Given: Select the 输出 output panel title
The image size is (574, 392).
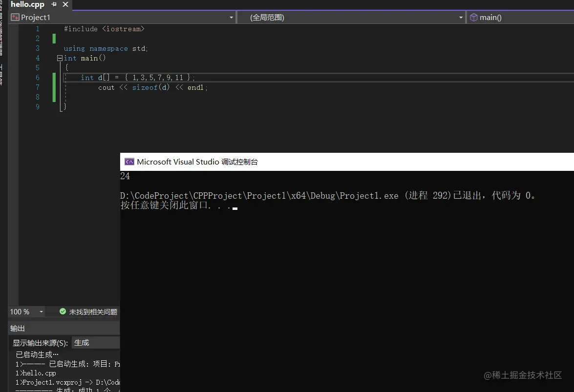Looking at the screenshot, I should click(x=17, y=329).
